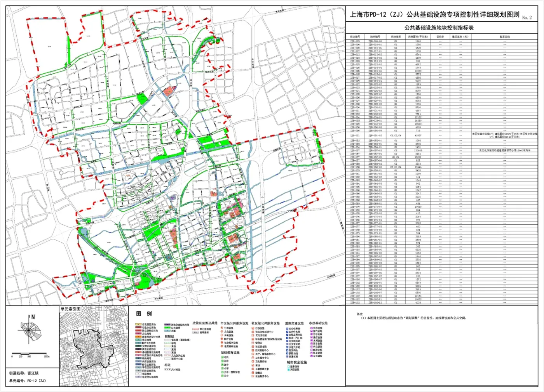Click the 公交停车场 transport legend icon
This screenshot has height=392, width=544.
point(286,332)
